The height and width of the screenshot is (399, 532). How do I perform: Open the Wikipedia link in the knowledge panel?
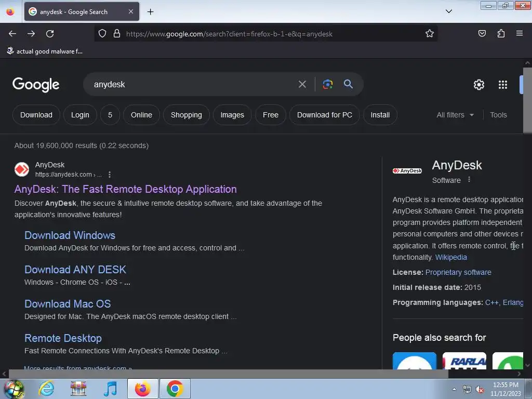pyautogui.click(x=451, y=257)
